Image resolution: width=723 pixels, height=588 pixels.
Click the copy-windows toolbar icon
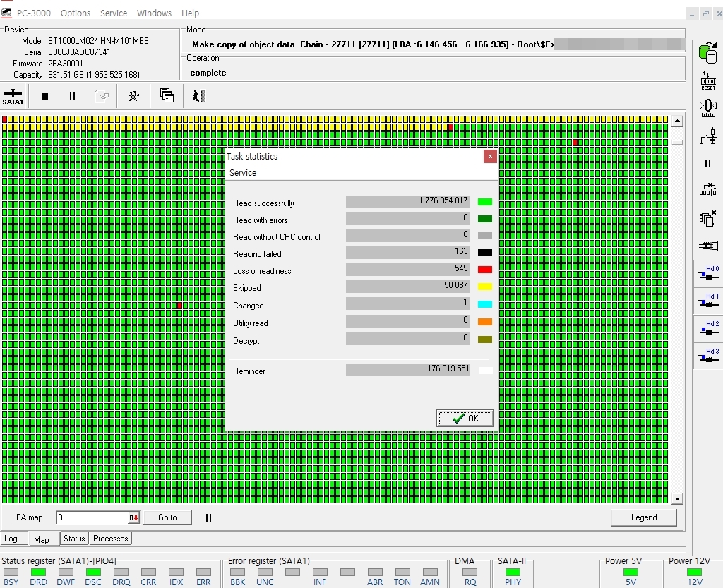click(167, 95)
